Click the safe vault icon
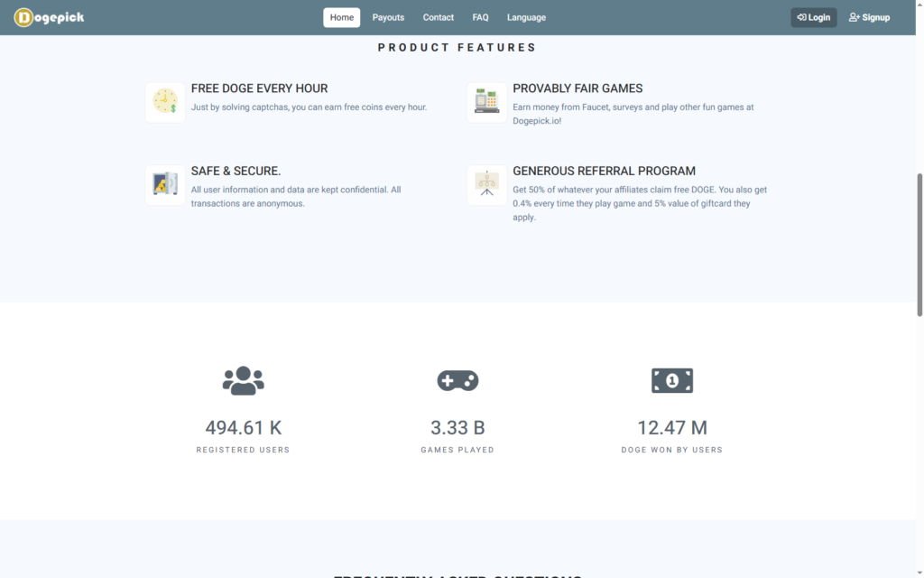Viewport: 924px width, 578px height. [x=165, y=184]
